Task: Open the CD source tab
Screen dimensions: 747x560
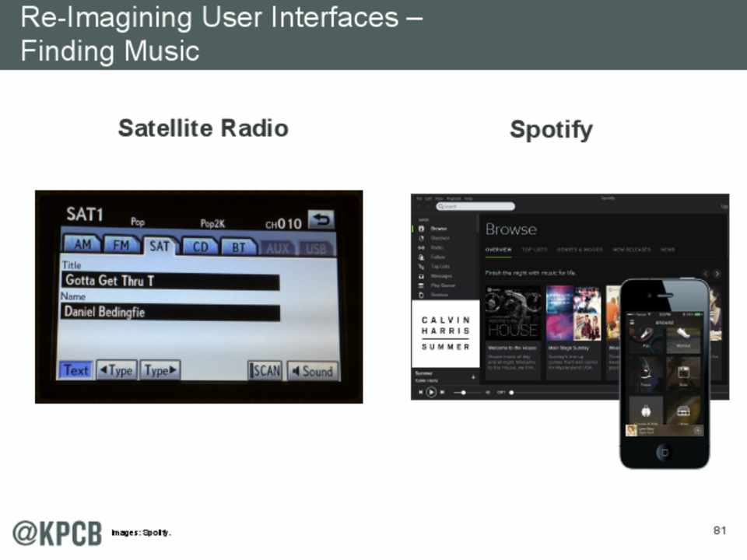Action: (200, 247)
